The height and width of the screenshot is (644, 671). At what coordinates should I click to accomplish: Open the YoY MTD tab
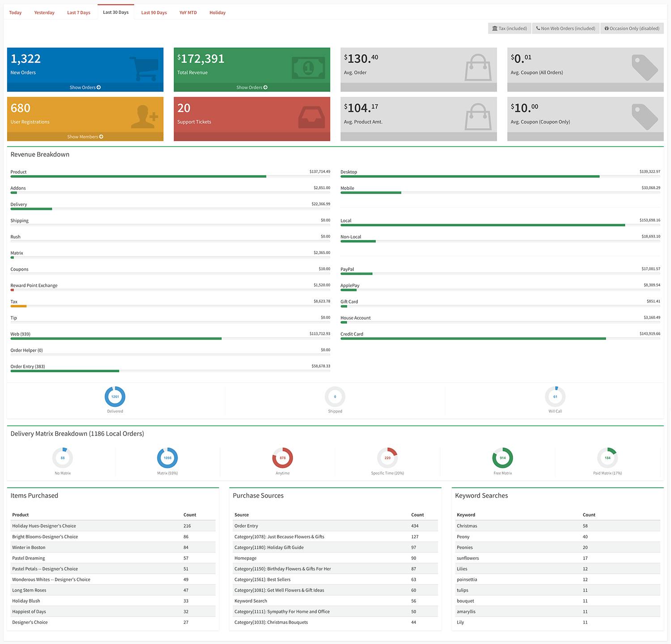point(188,13)
